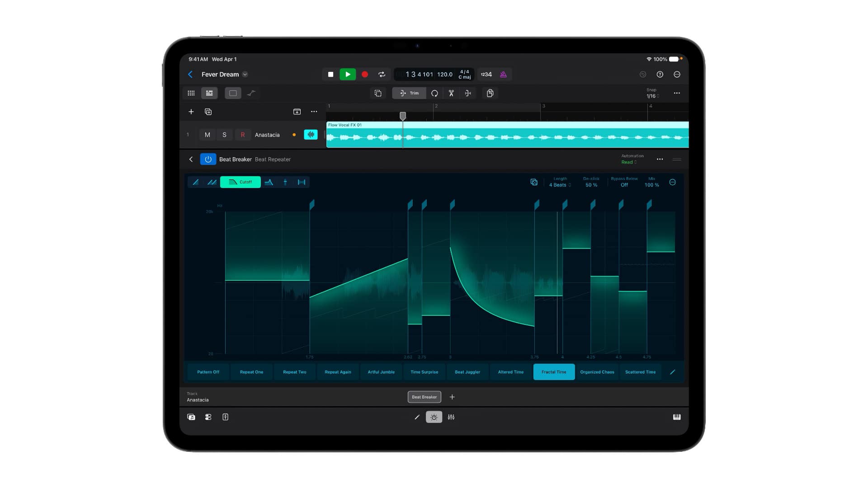
Task: Select the Flow Vocal FX 01 region
Action: (x=507, y=135)
